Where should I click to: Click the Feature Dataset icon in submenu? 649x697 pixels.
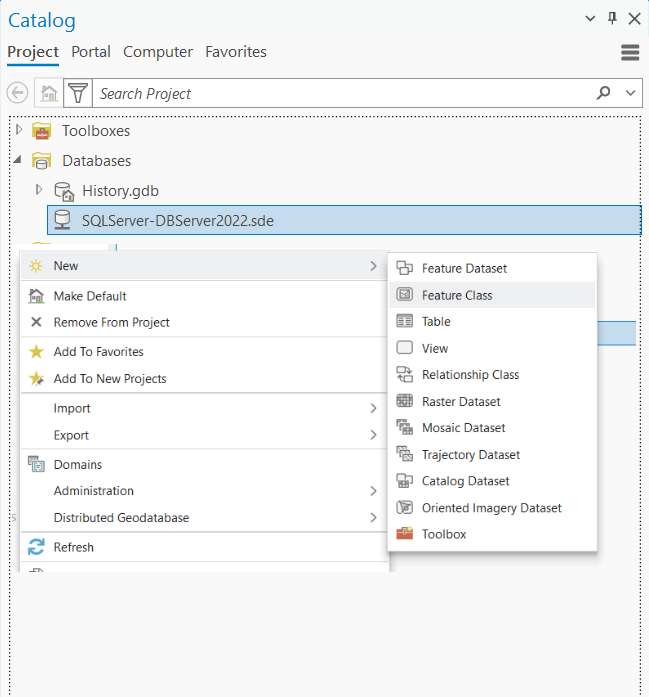(405, 268)
